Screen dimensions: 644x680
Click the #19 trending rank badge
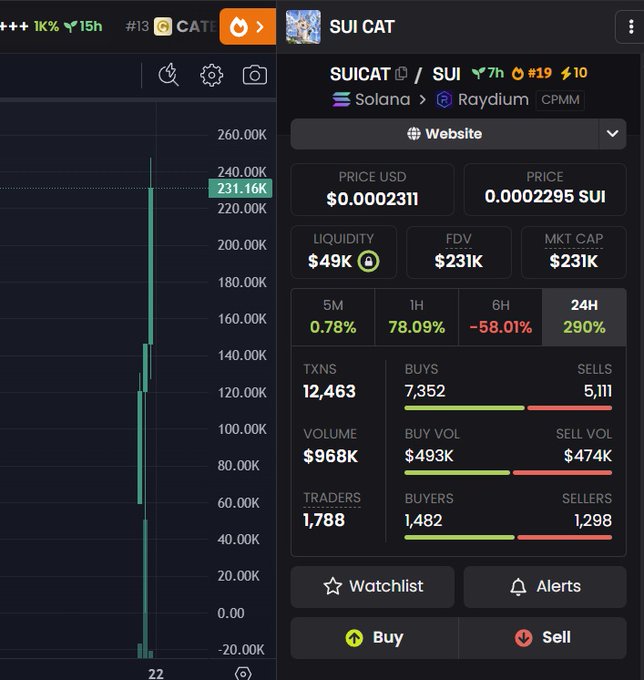(x=532, y=73)
